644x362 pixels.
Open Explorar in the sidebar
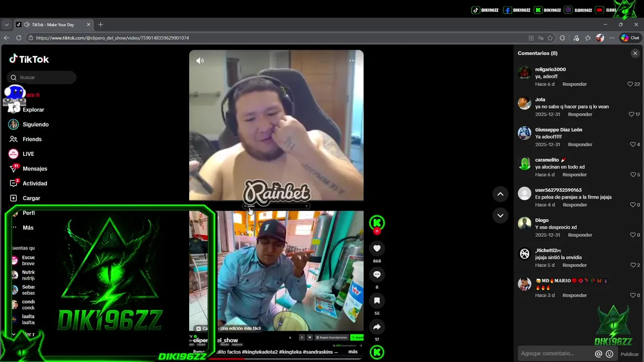pyautogui.click(x=33, y=110)
